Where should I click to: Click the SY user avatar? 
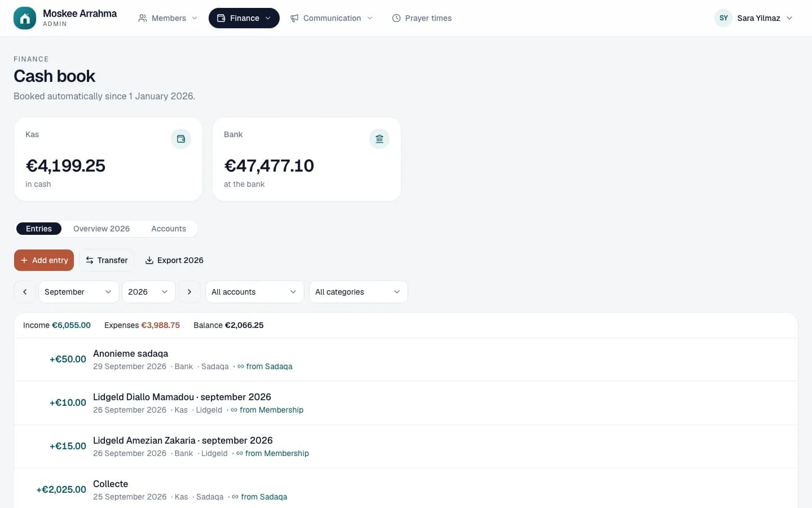[723, 18]
